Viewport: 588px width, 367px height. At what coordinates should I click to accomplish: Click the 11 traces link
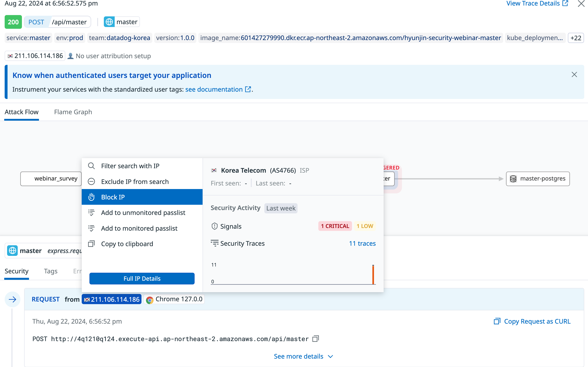pos(362,243)
